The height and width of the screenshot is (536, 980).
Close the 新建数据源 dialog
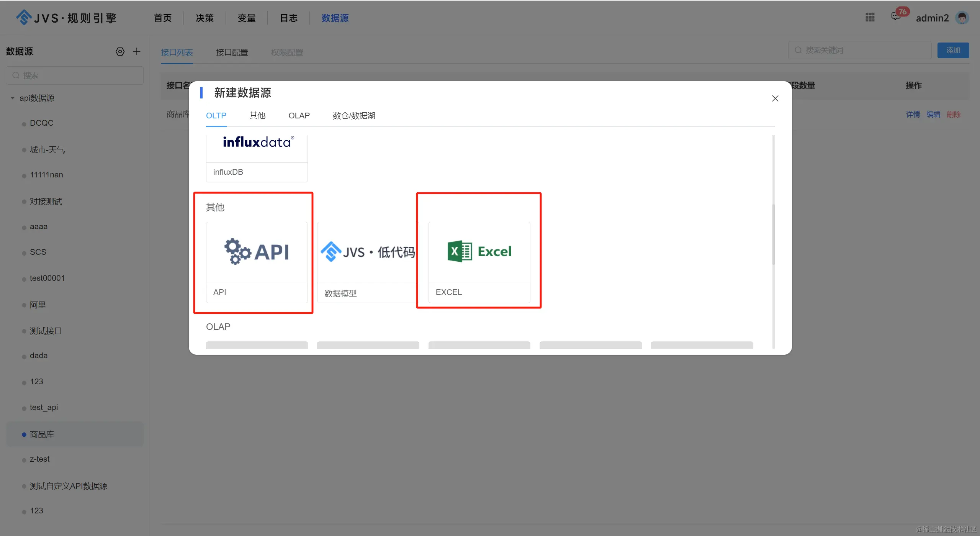point(775,98)
